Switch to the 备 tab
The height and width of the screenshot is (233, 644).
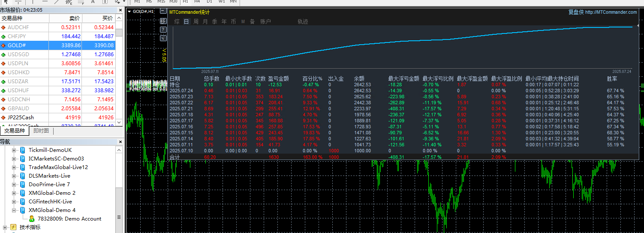(252, 21)
